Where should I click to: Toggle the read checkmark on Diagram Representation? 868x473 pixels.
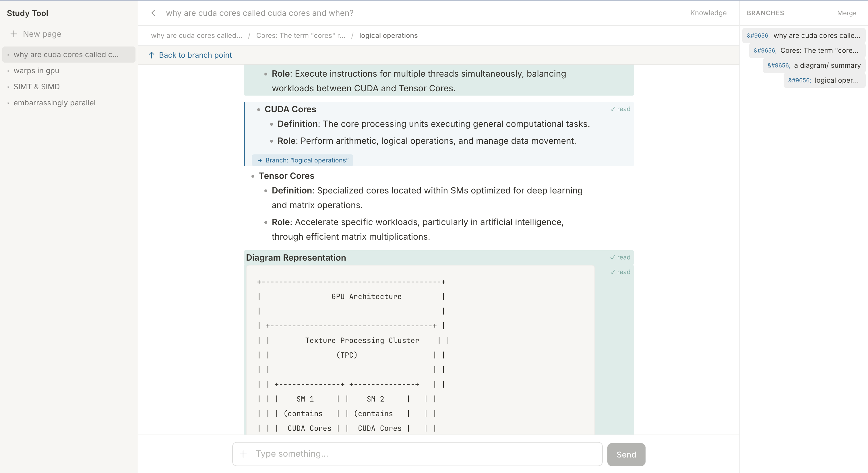pos(620,257)
